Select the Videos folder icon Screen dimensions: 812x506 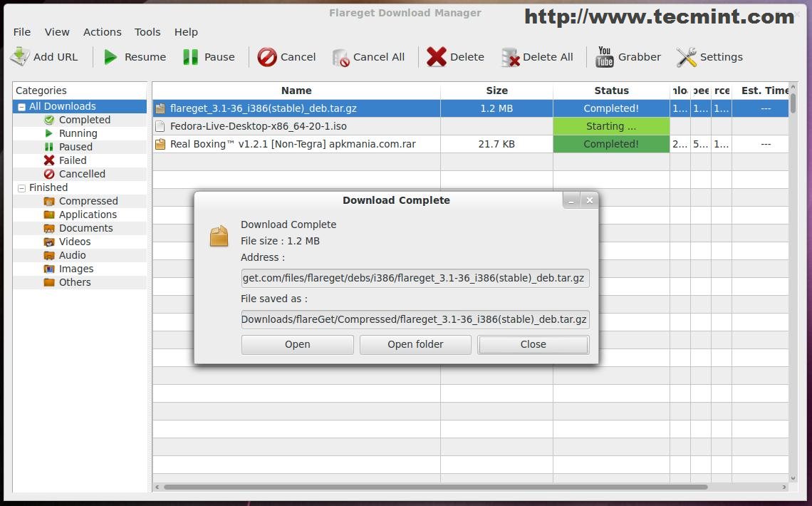point(49,242)
